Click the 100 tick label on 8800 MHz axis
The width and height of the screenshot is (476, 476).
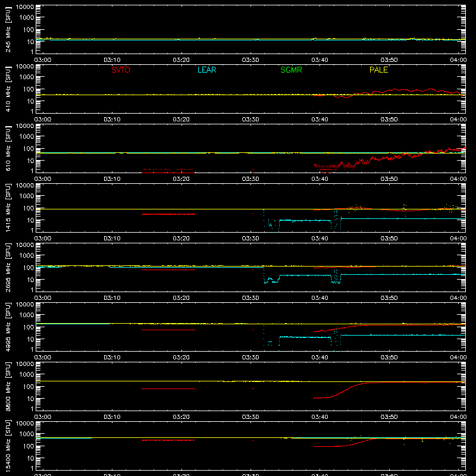click(29, 387)
